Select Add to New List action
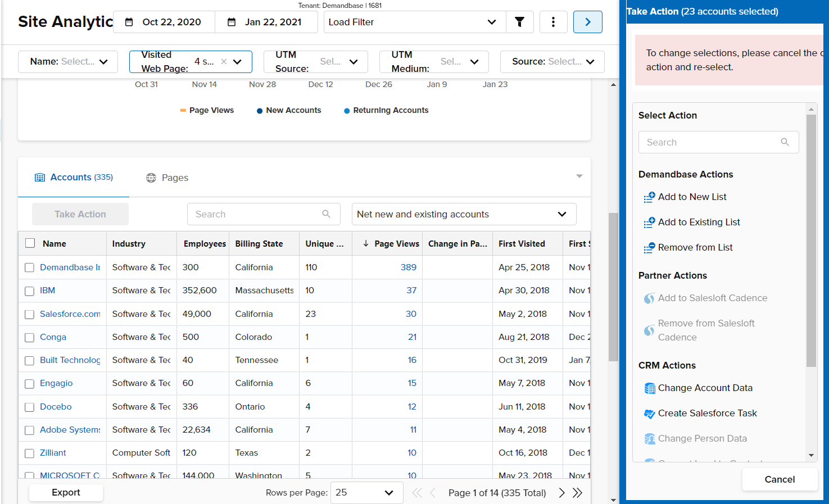The image size is (829, 504). coord(692,197)
